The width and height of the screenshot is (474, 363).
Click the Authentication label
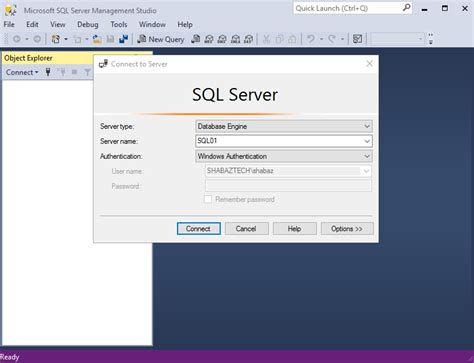point(121,156)
